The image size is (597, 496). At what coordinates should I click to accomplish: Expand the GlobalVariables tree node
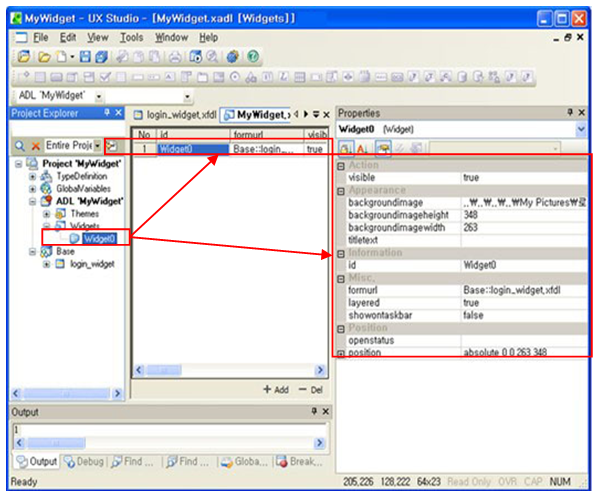click(33, 189)
